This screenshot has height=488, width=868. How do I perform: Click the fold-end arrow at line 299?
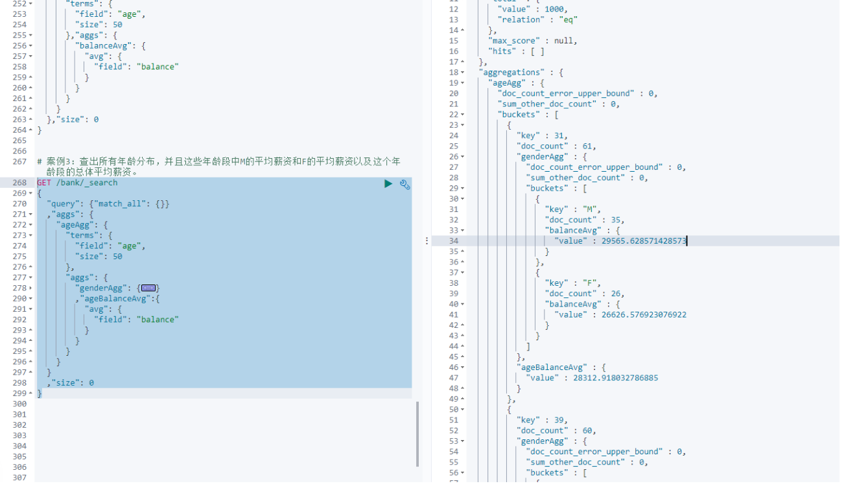coord(32,393)
